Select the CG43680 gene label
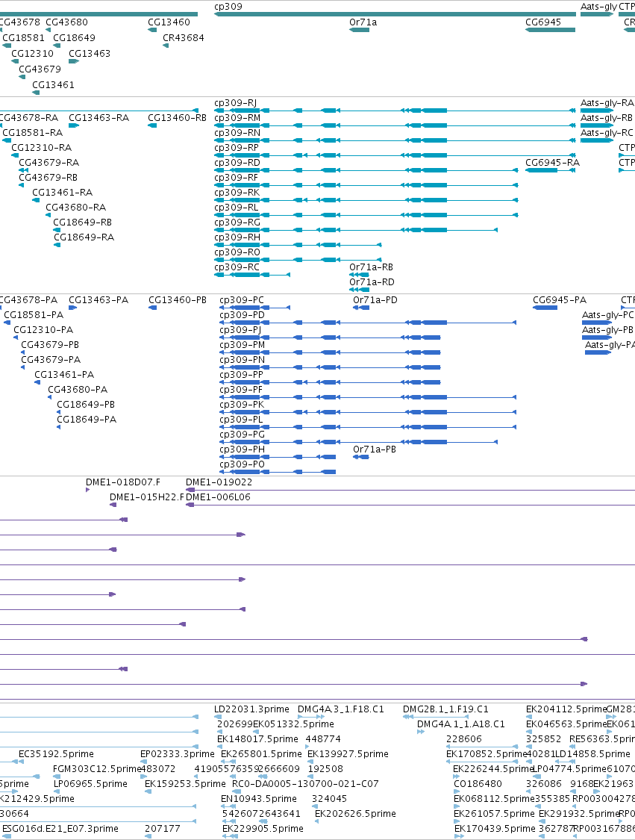This screenshot has width=635, height=840. pos(66,22)
